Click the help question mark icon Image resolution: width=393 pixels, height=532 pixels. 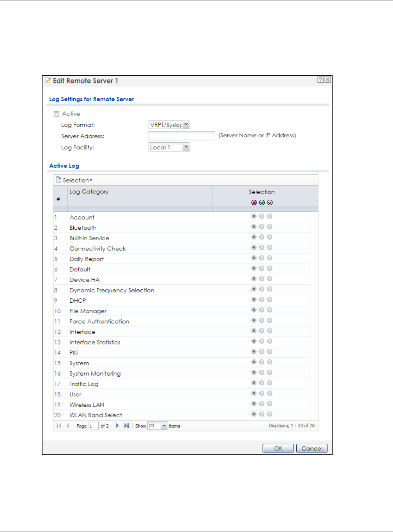pos(320,80)
